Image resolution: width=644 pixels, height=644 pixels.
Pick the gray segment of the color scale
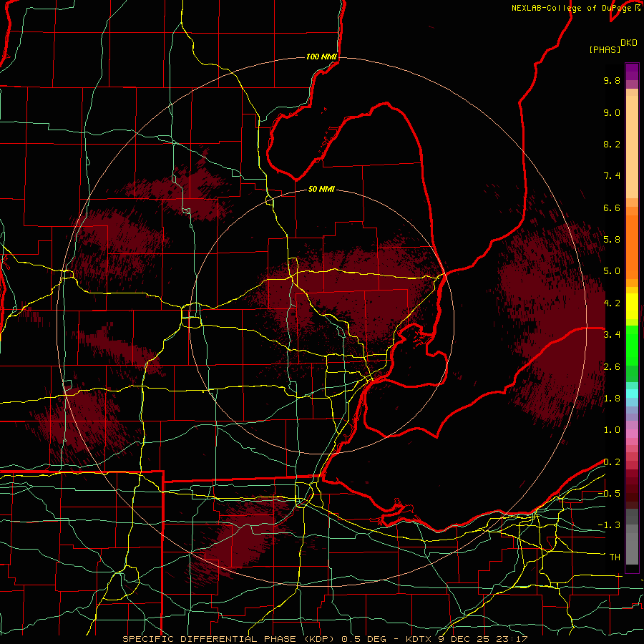[632, 537]
